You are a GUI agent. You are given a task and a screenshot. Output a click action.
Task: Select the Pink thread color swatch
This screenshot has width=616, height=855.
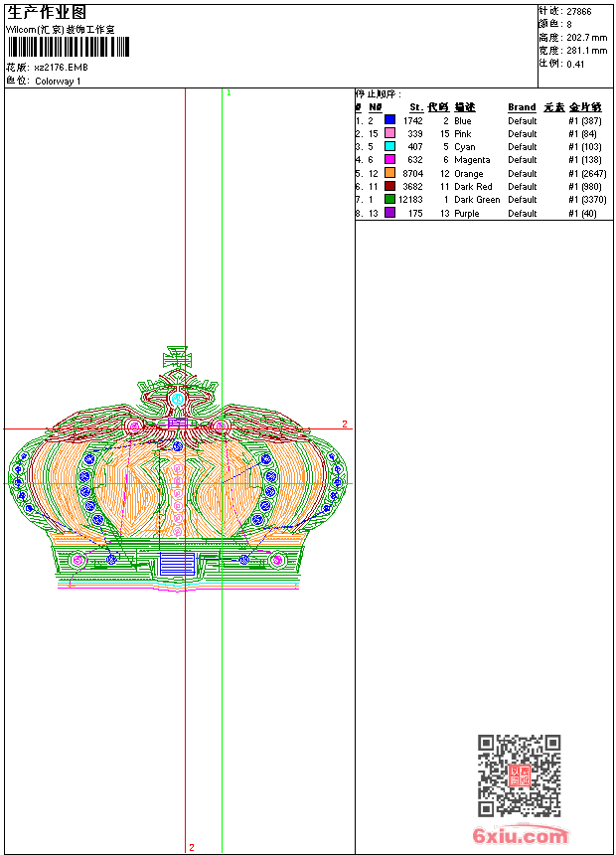[389, 133]
